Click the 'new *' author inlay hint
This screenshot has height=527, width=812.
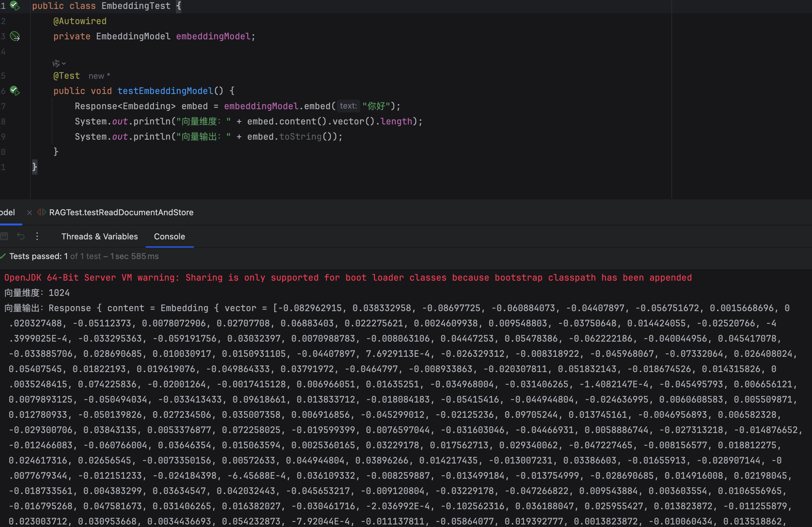tap(99, 76)
